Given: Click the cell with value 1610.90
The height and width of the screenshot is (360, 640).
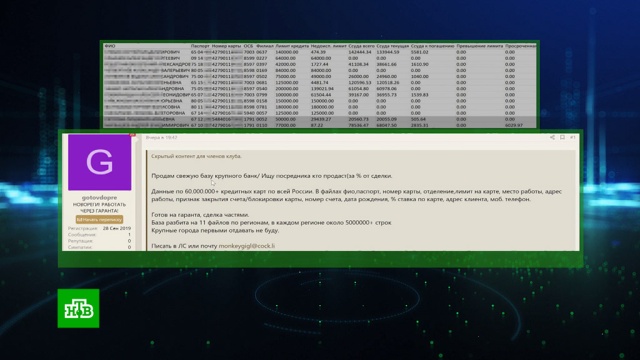Looking at the screenshot, I should pos(420,64).
